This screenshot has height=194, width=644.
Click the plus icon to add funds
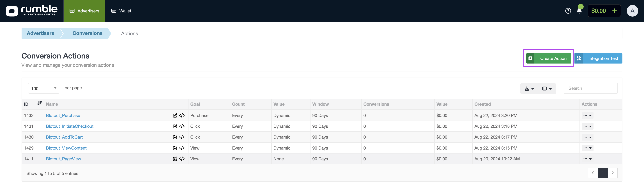(x=614, y=11)
